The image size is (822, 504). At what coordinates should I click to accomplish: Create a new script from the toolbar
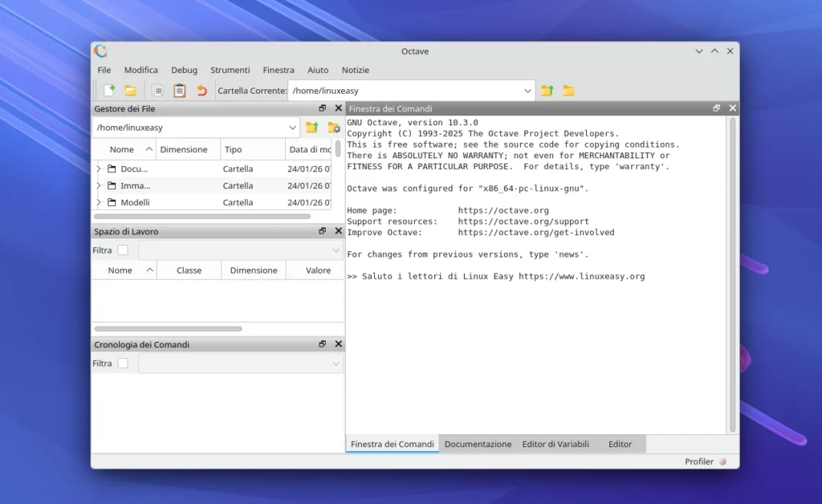(109, 91)
